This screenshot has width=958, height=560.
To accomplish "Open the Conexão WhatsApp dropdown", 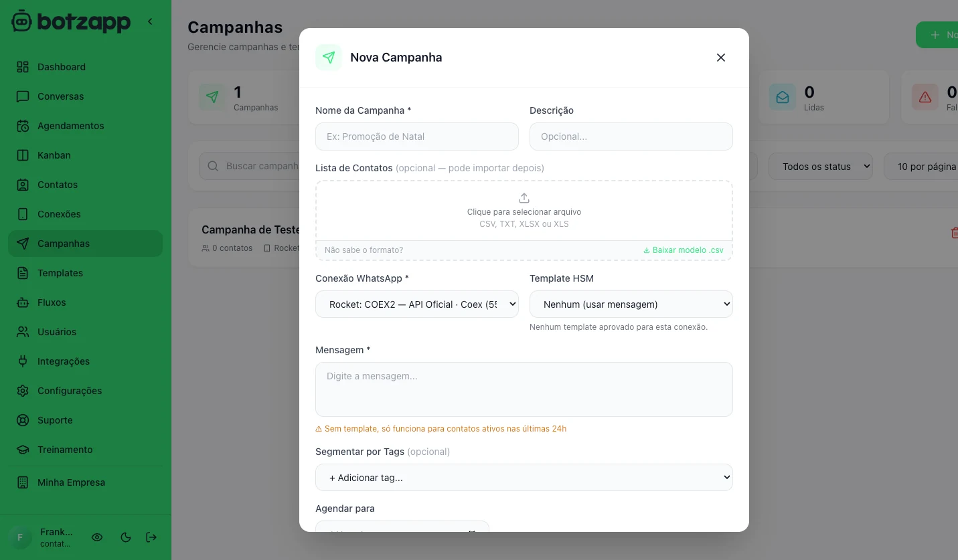I will tap(417, 304).
